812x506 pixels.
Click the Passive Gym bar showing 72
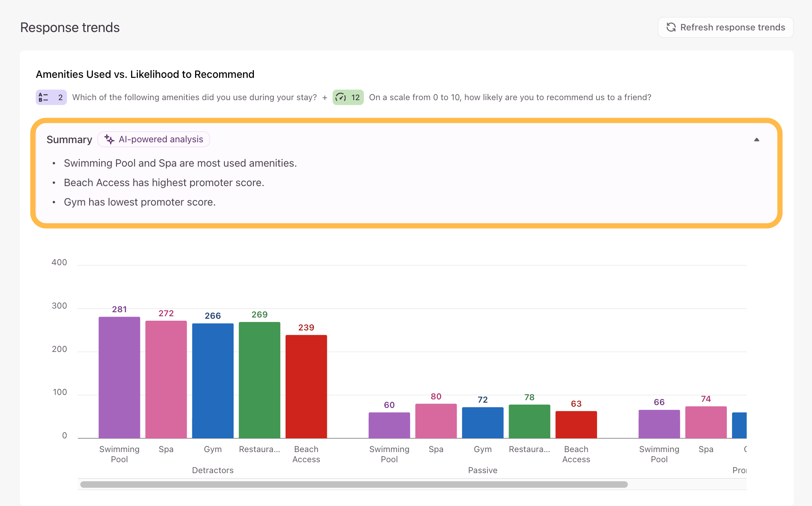click(x=483, y=422)
